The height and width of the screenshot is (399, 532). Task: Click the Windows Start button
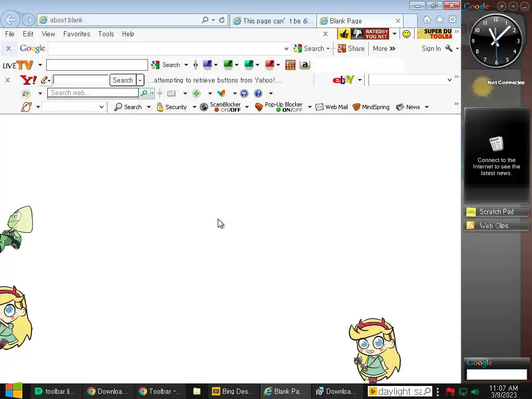click(14, 391)
